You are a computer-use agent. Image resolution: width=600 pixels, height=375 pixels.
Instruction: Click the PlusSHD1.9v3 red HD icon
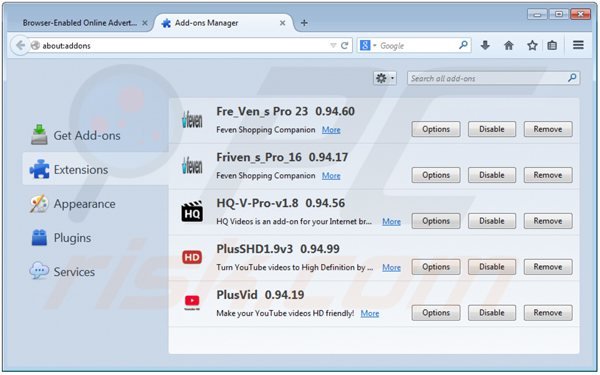tap(192, 257)
